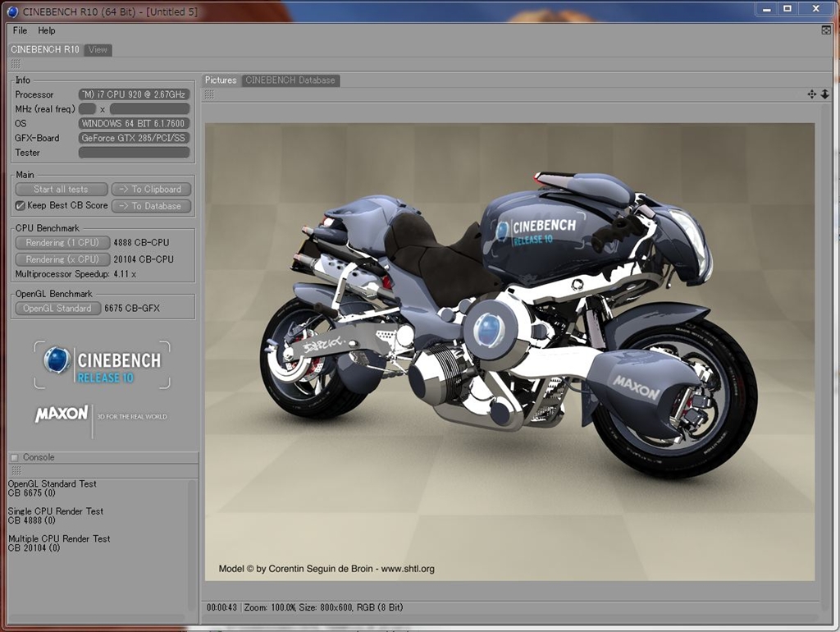Click the Start all tests button

[x=61, y=190]
